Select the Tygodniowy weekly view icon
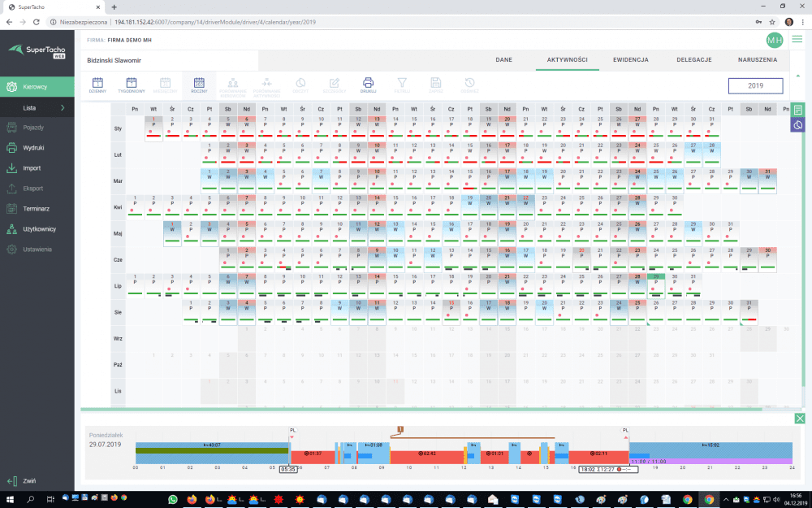812x508 pixels. 131,85
